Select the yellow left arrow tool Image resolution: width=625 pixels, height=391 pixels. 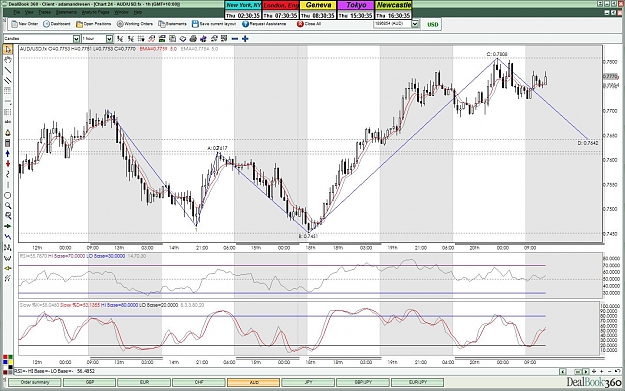point(8,268)
